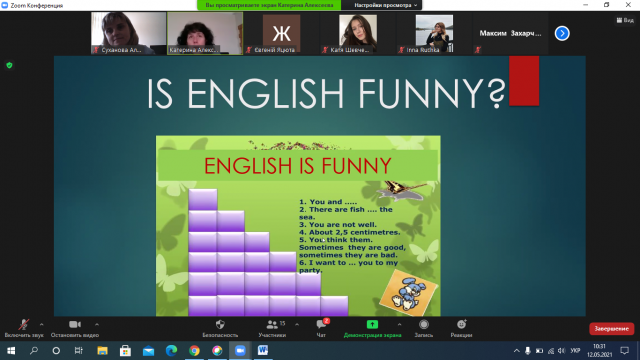Expand video options arrow beside camera
The width and height of the screenshot is (640, 360).
pyautogui.click(x=97, y=324)
